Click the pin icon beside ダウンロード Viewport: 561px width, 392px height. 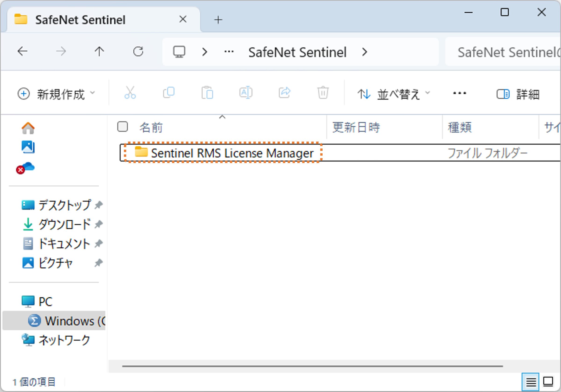(x=98, y=224)
